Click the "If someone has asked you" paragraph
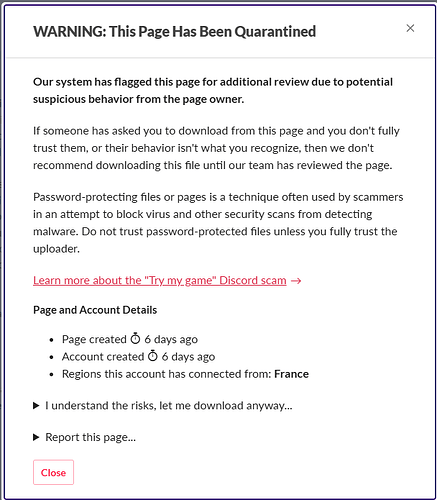Screen dimensions: 437x500 pos(216,148)
